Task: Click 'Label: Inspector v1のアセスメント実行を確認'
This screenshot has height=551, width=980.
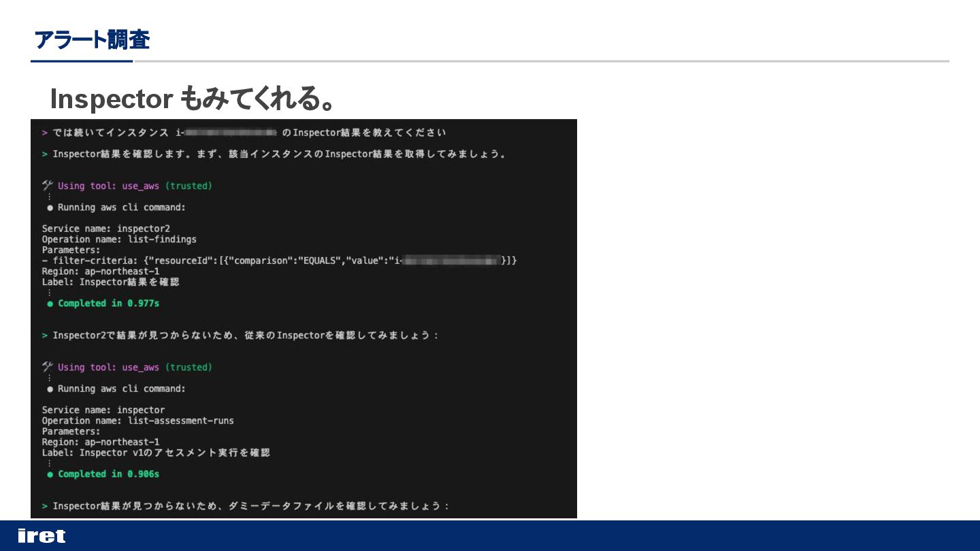Action: click(x=156, y=452)
